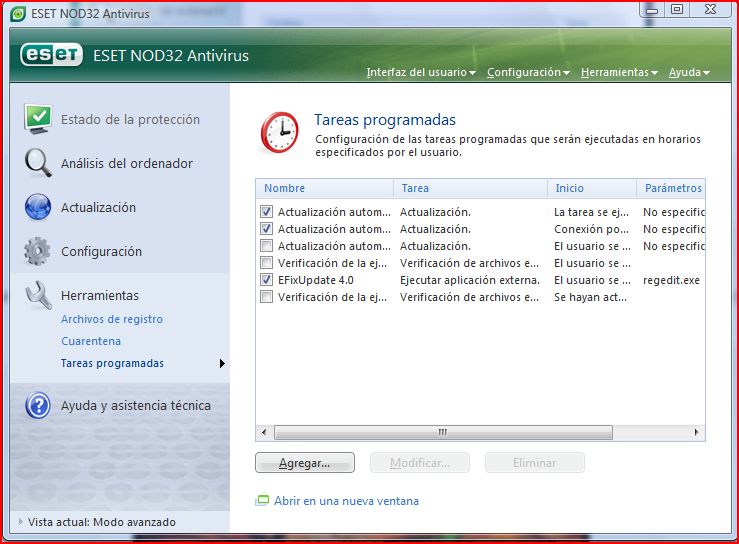
Task: Click arrow next to Tareas programadas
Action: (222, 363)
